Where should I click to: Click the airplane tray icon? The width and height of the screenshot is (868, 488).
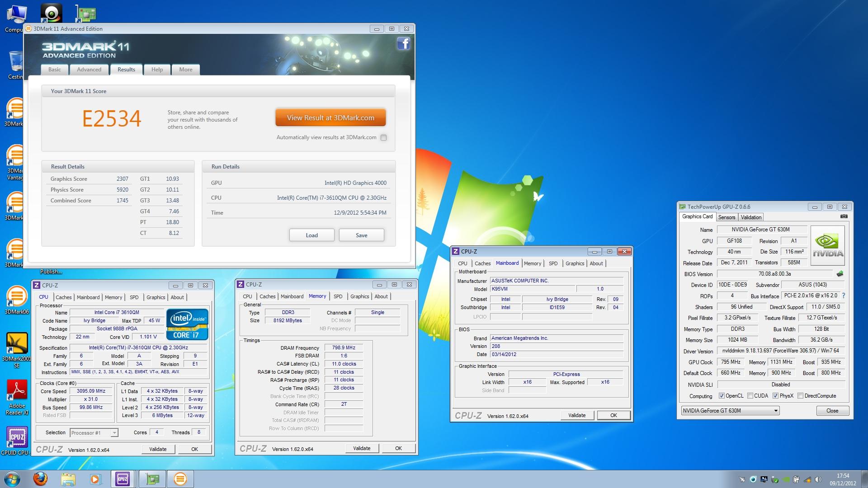coord(742,479)
